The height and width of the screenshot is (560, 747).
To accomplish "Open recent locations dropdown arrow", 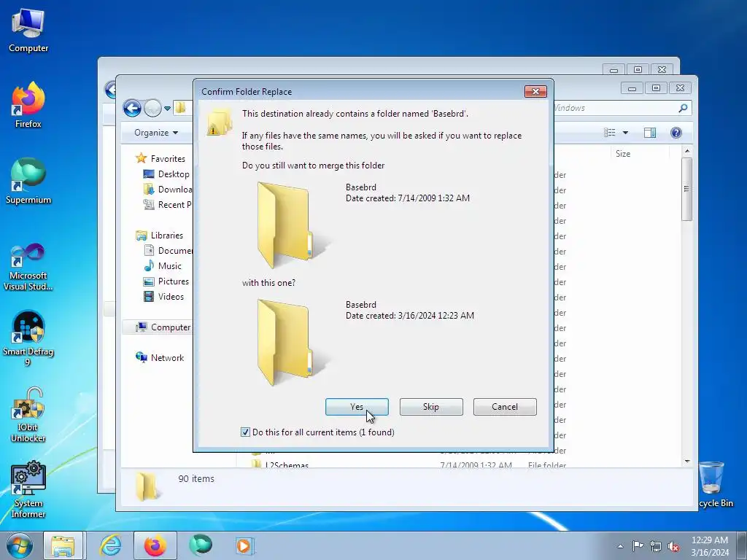I will [167, 109].
